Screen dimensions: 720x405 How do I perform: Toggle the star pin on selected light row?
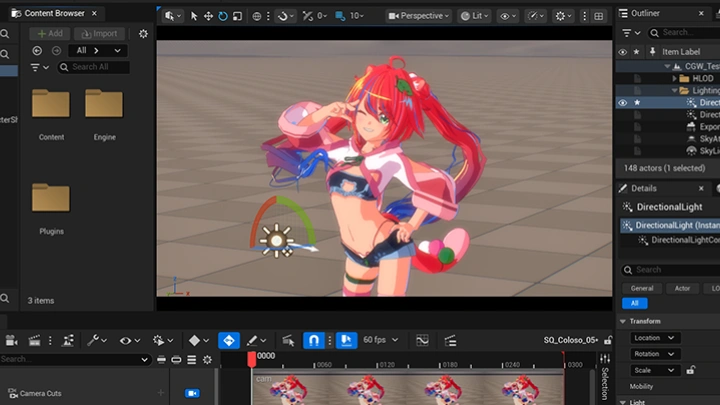click(637, 102)
